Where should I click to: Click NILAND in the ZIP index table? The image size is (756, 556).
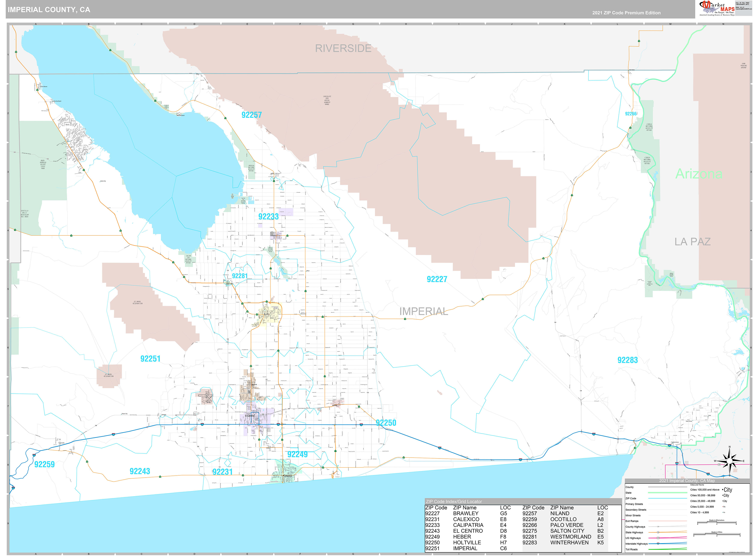pos(560,514)
